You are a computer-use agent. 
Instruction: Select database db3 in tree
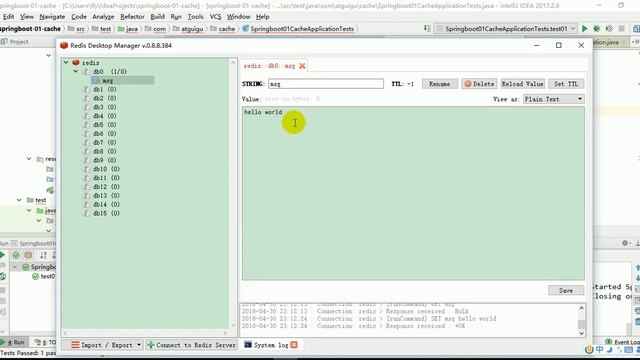(104, 107)
